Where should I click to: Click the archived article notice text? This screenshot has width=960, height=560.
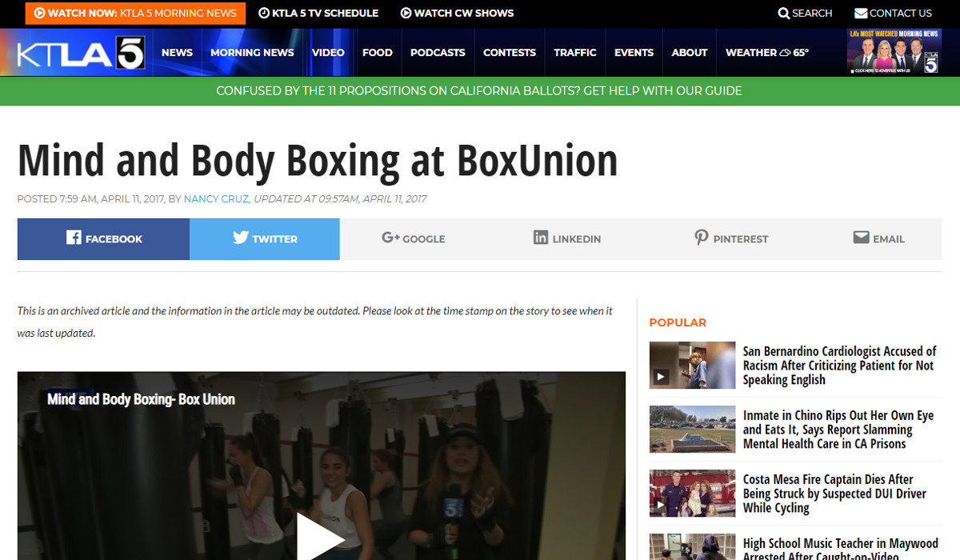[315, 322]
